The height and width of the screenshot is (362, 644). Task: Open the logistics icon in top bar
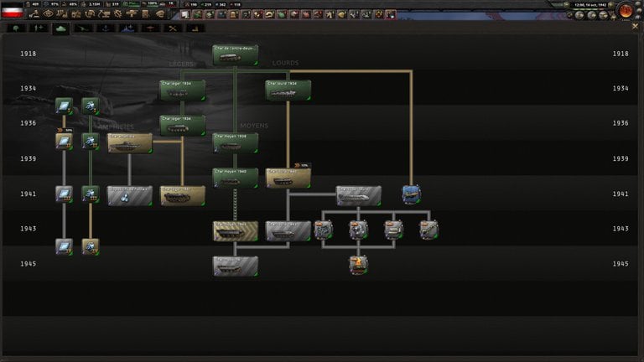[x=146, y=14]
